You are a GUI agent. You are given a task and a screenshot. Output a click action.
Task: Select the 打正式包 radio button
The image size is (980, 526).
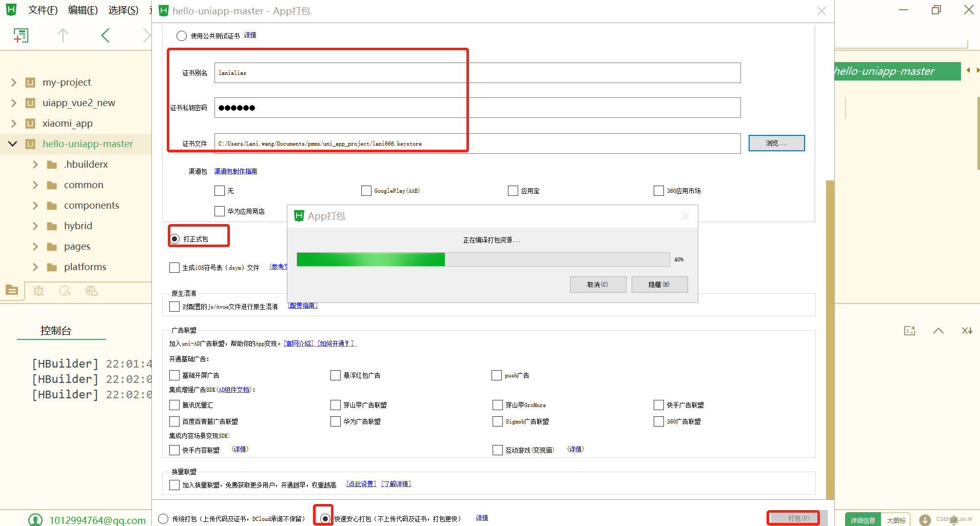tap(175, 239)
